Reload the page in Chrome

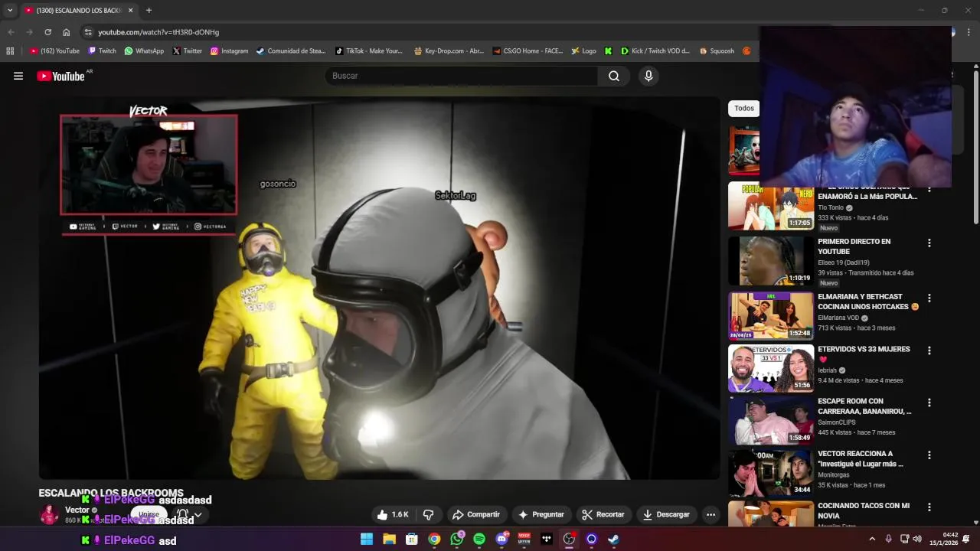click(x=47, y=32)
